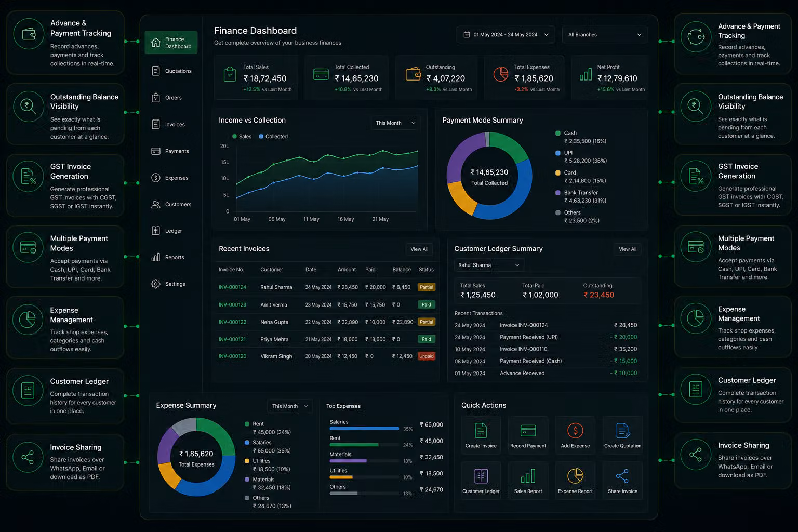
Task: Click the calendar icon in the date range picker
Action: point(467,35)
